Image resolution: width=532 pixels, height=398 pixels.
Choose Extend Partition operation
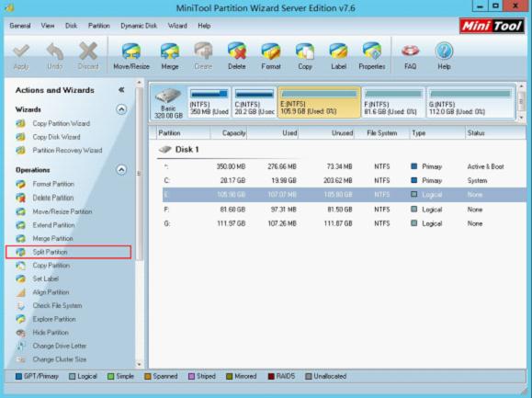pos(53,225)
